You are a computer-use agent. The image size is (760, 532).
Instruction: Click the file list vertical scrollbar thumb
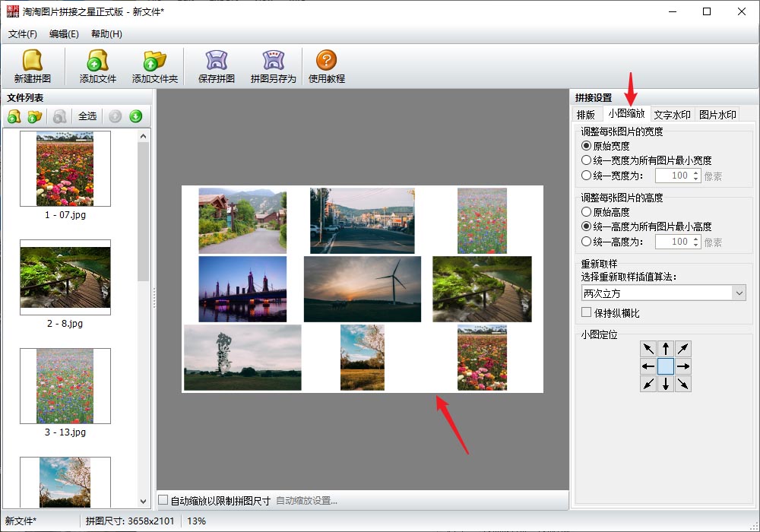[x=144, y=212]
